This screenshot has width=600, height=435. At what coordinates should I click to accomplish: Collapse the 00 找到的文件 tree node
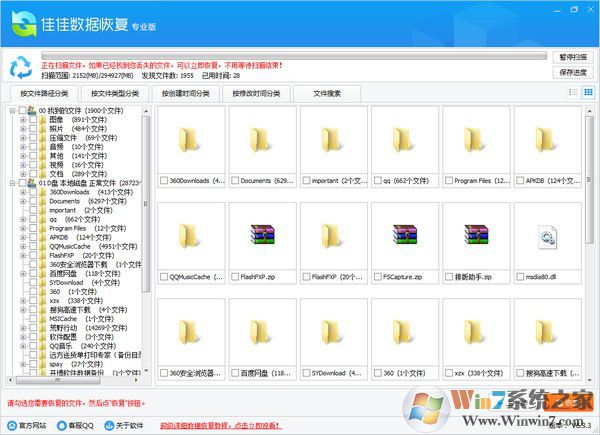(x=12, y=111)
